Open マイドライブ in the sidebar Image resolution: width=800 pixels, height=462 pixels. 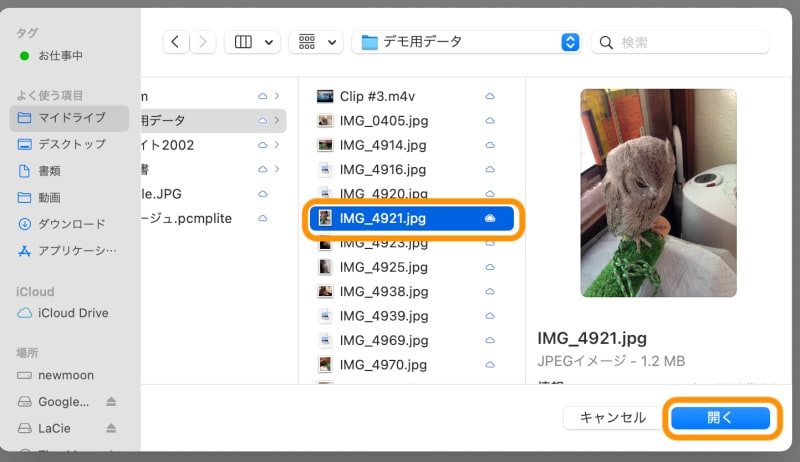[x=69, y=118]
